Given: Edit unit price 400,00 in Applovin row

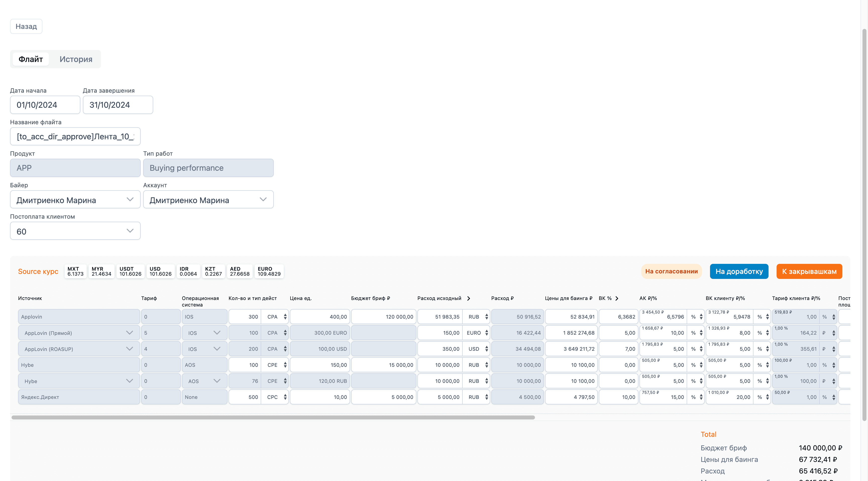Looking at the screenshot, I should click(x=320, y=317).
